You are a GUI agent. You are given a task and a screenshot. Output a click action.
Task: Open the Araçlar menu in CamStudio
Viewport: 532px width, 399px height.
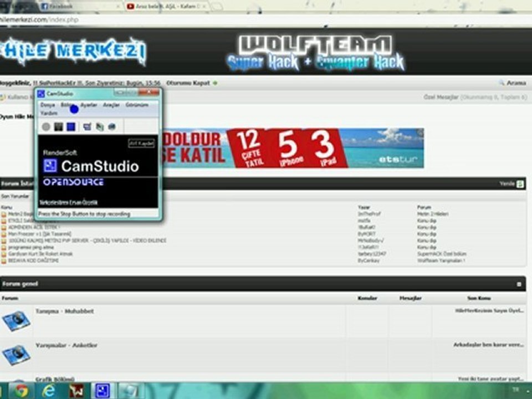(111, 105)
